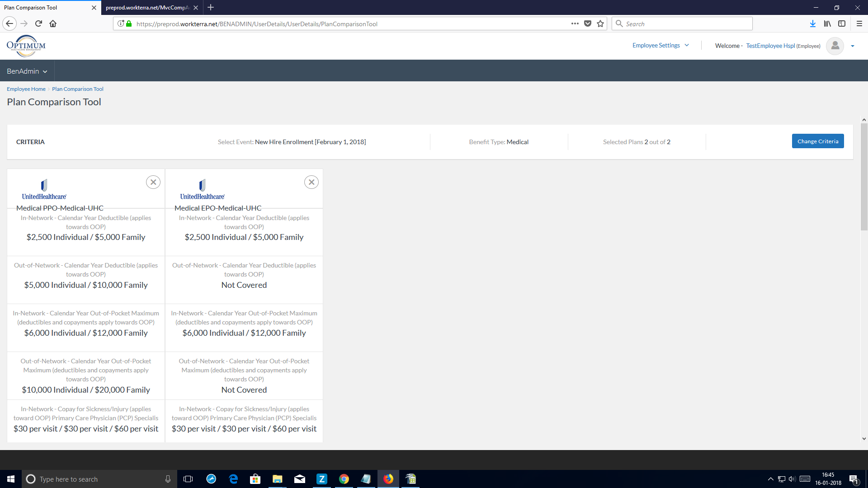Click the Optimum Healthcare Management logo

[26, 46]
